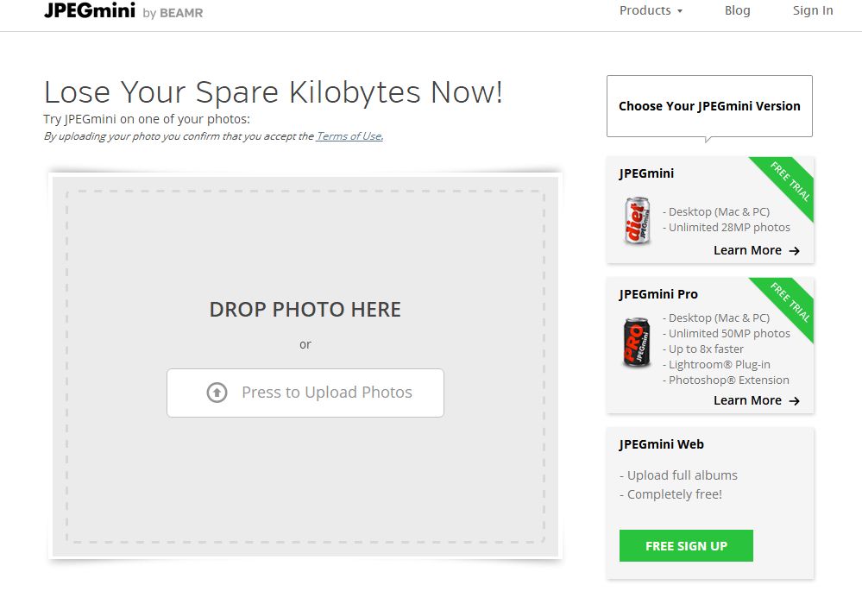Screen dimensions: 862x616
Task: Click the FREE SIGN UP button
Action: [x=686, y=545]
